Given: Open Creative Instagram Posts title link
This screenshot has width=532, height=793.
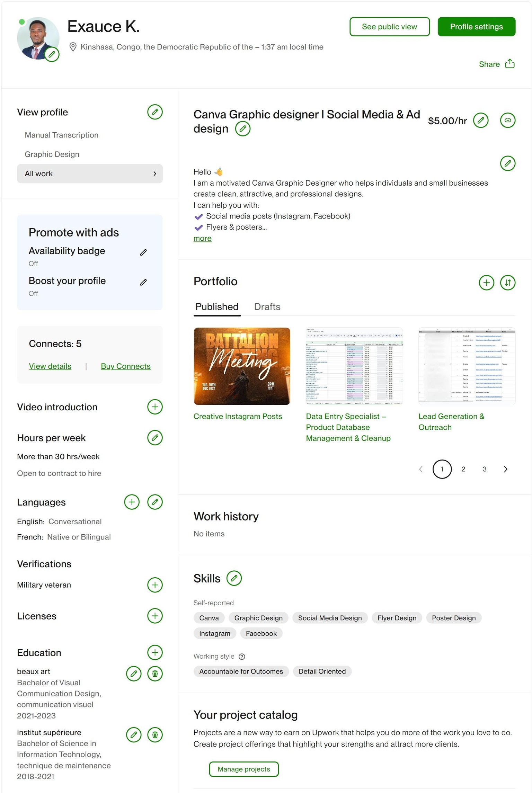Looking at the screenshot, I should (x=238, y=417).
